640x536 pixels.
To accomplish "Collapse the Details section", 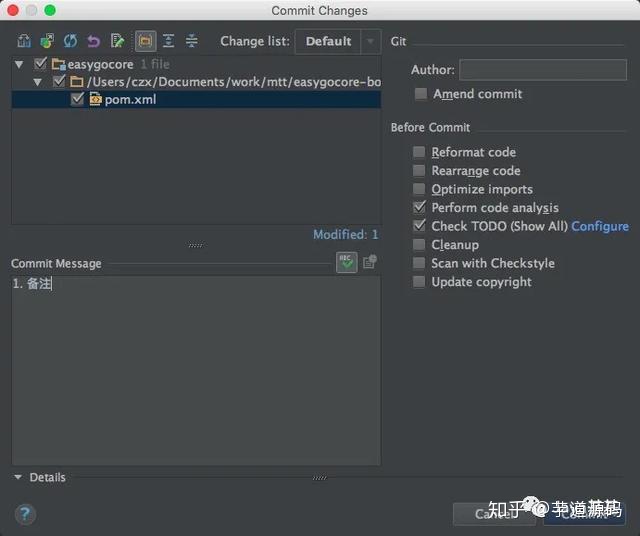I will point(18,477).
